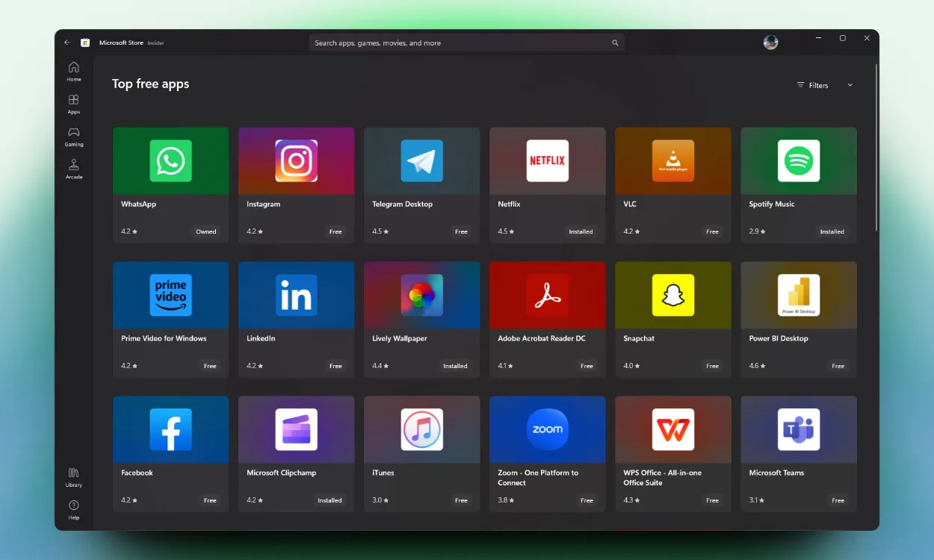The height and width of the screenshot is (560, 934).
Task: Open the Netflix app tile icon
Action: (547, 161)
